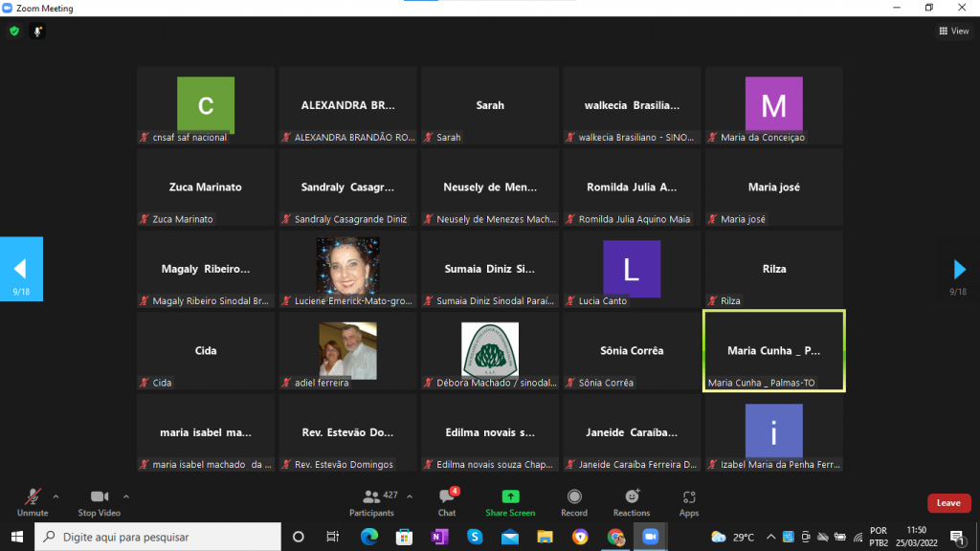Open the View layout menu

coord(953,32)
